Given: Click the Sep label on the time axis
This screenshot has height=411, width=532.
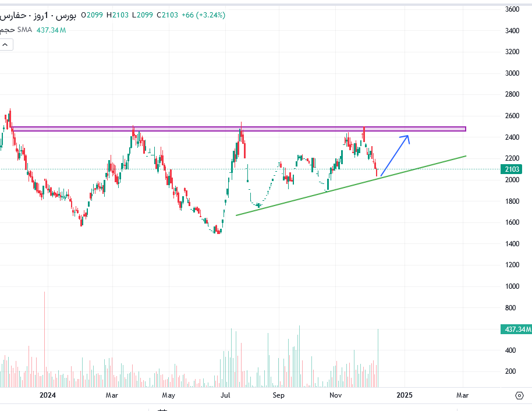Looking at the screenshot, I should click(x=278, y=395).
